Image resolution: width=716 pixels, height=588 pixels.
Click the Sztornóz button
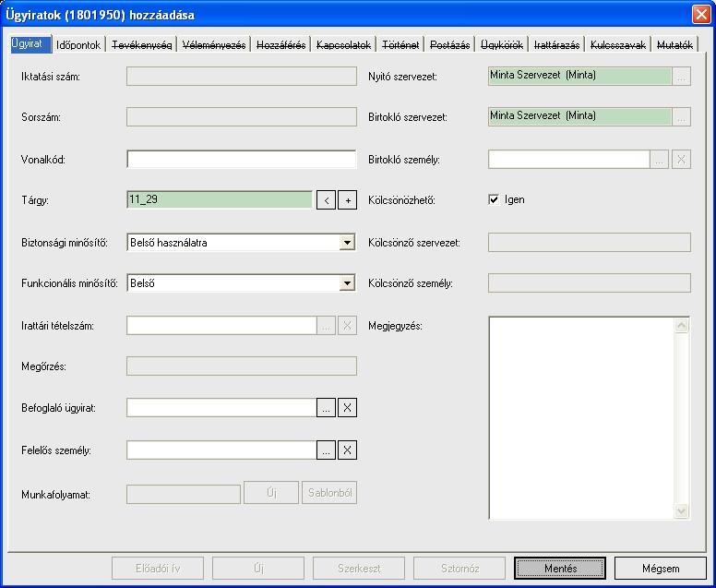coord(459,569)
